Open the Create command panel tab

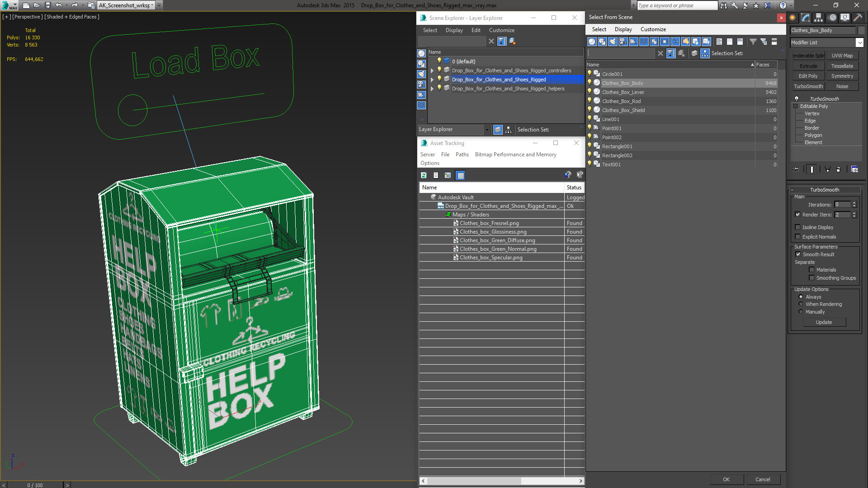tap(793, 18)
